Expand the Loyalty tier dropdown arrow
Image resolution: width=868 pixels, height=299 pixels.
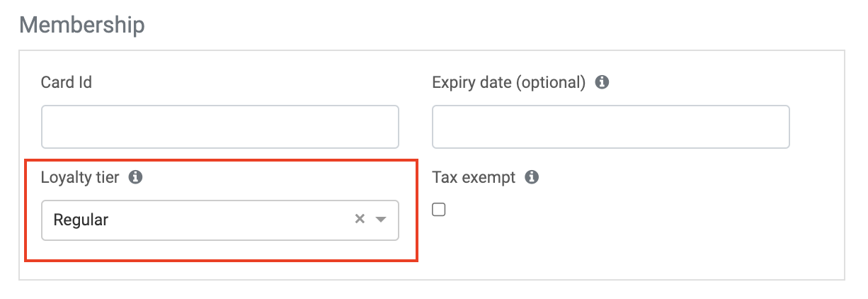pyautogui.click(x=381, y=220)
